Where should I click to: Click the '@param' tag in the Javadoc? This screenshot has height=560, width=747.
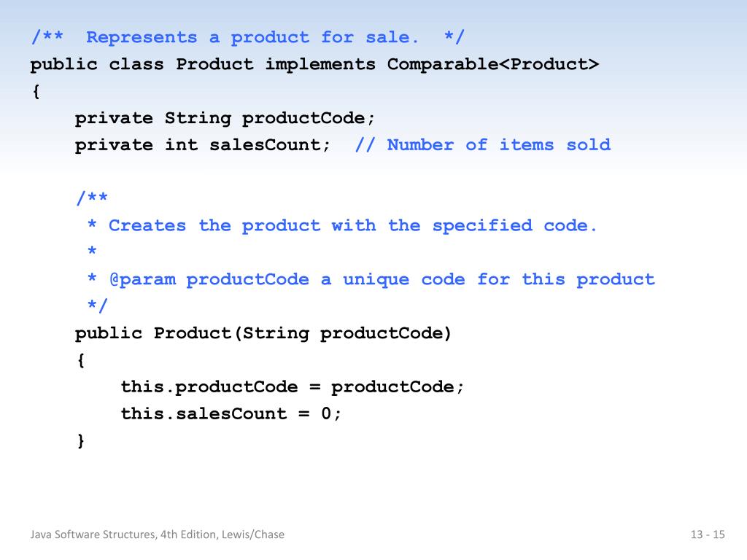[142, 279]
